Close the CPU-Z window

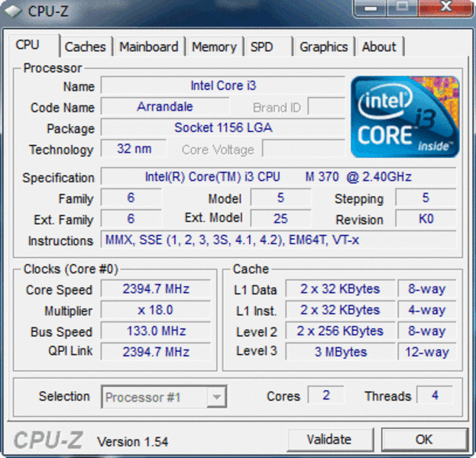tap(445, 8)
